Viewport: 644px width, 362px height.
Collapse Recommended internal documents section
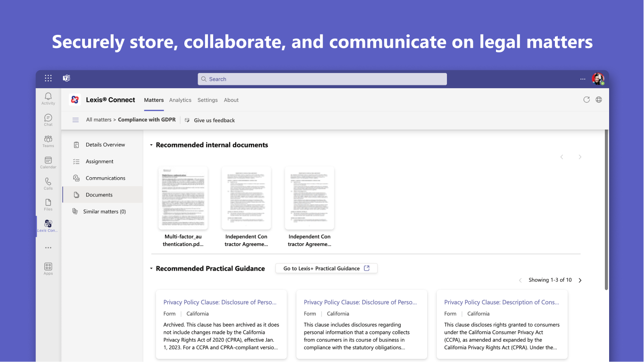point(151,145)
